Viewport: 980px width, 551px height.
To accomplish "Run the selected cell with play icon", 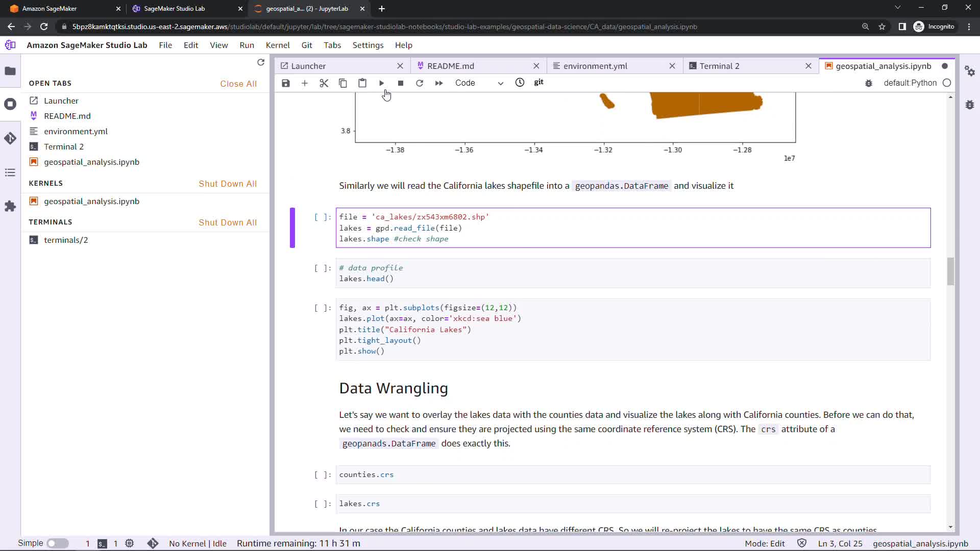I will coord(381,83).
